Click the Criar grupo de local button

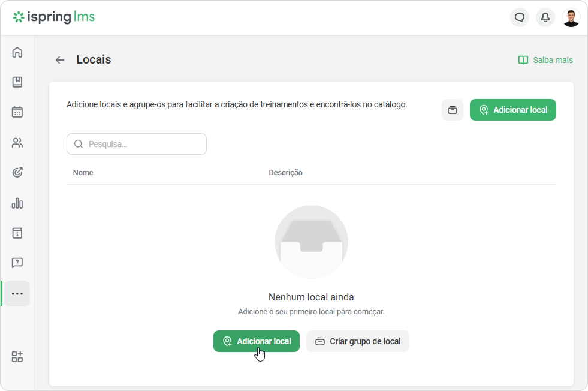tap(358, 341)
